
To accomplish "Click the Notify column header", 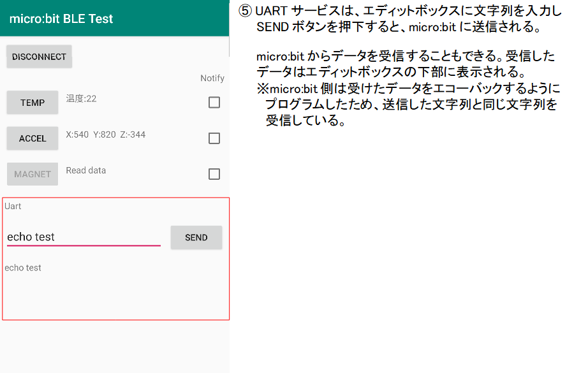I will pos(212,78).
